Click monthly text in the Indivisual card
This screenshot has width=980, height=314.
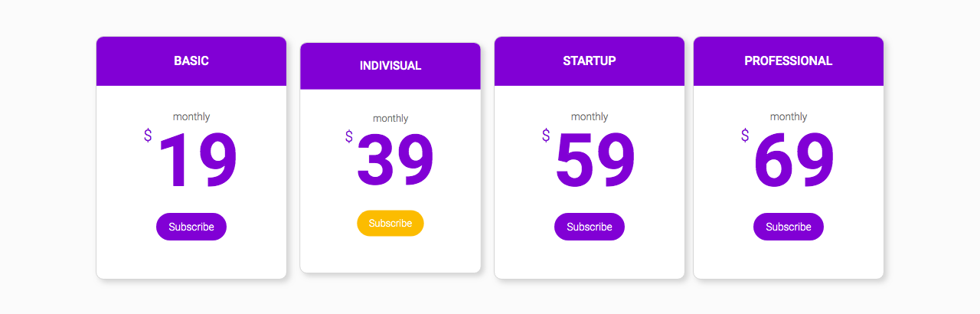pyautogui.click(x=390, y=119)
